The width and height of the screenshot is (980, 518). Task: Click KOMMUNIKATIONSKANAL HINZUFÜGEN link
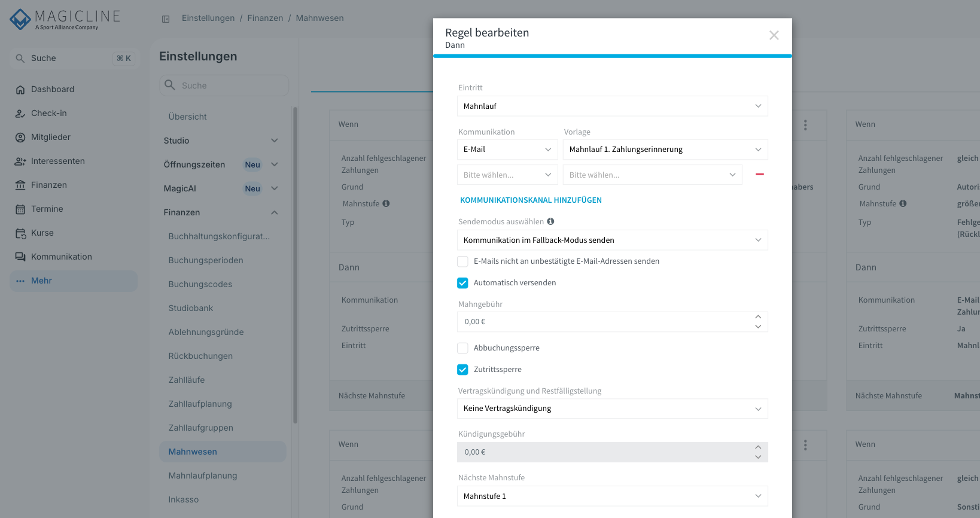tap(531, 200)
